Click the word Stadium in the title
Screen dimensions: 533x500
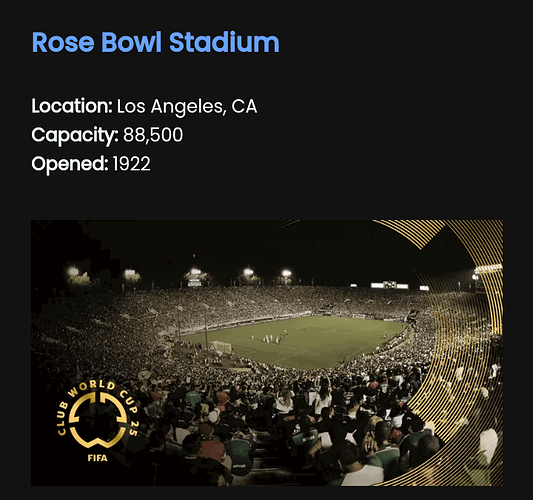224,42
